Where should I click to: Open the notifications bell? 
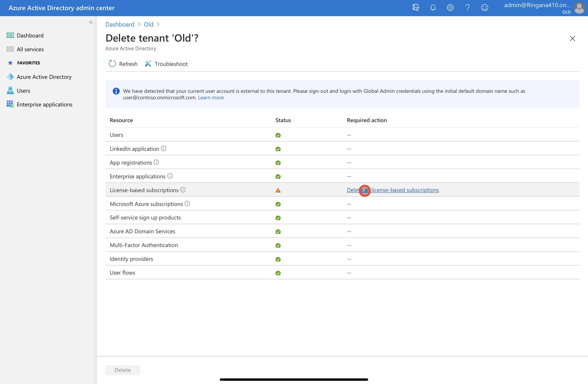tap(433, 8)
